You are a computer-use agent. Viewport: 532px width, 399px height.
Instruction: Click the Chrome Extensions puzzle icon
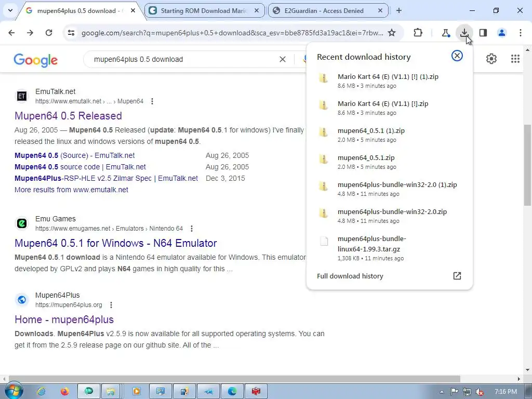click(x=418, y=33)
